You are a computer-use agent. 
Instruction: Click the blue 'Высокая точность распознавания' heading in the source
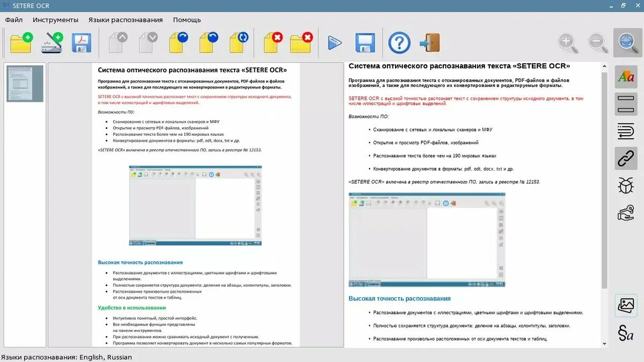(140, 262)
